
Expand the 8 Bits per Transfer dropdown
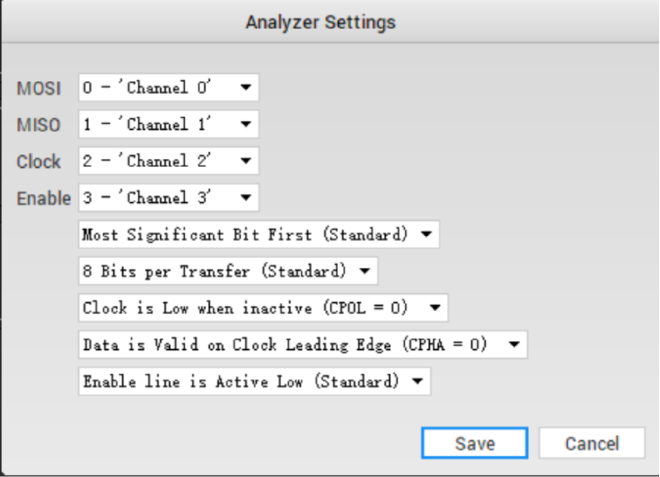(227, 271)
